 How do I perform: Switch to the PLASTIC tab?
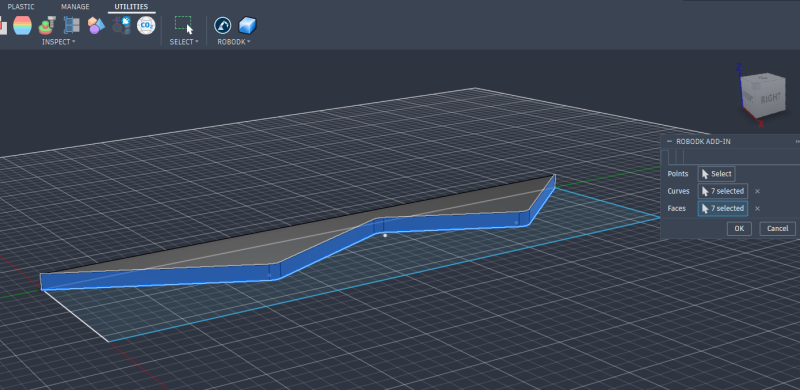[21, 7]
